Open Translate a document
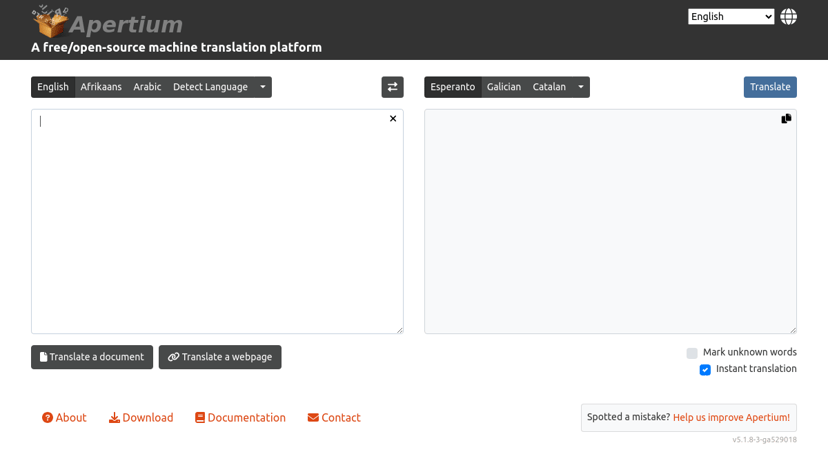 pyautogui.click(x=92, y=357)
